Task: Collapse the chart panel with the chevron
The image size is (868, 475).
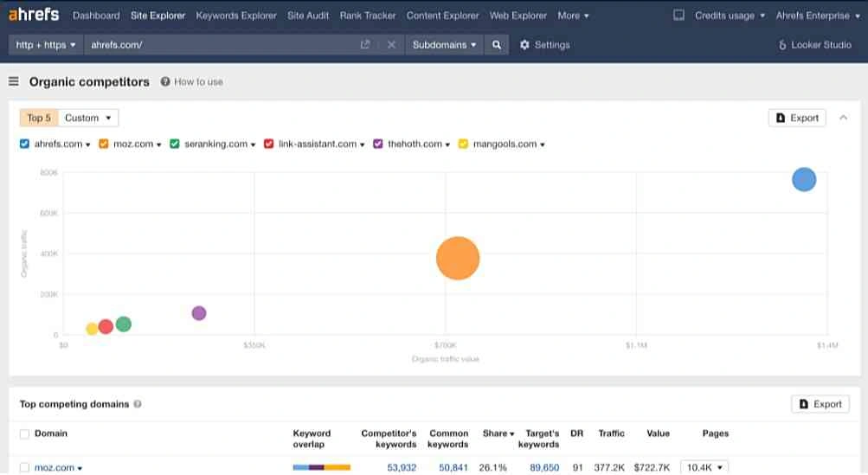Action: click(x=843, y=118)
